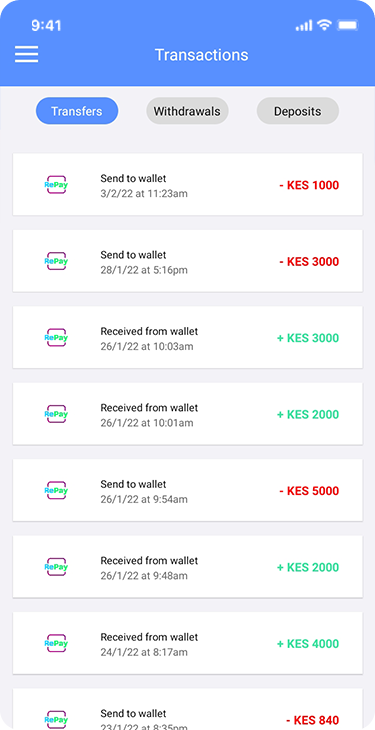Click the + KES 4000 amount
Image resolution: width=375 pixels, height=730 pixels.
[x=308, y=643]
